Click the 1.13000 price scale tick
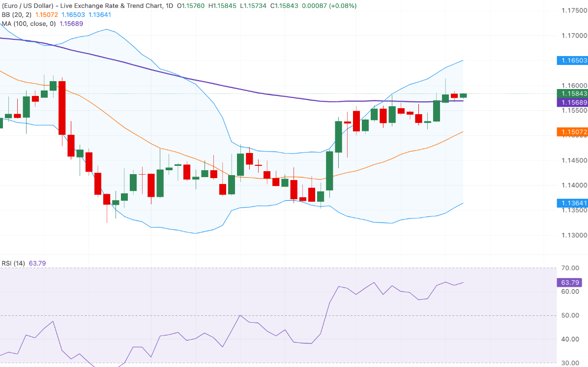The image size is (588, 367). (x=574, y=235)
